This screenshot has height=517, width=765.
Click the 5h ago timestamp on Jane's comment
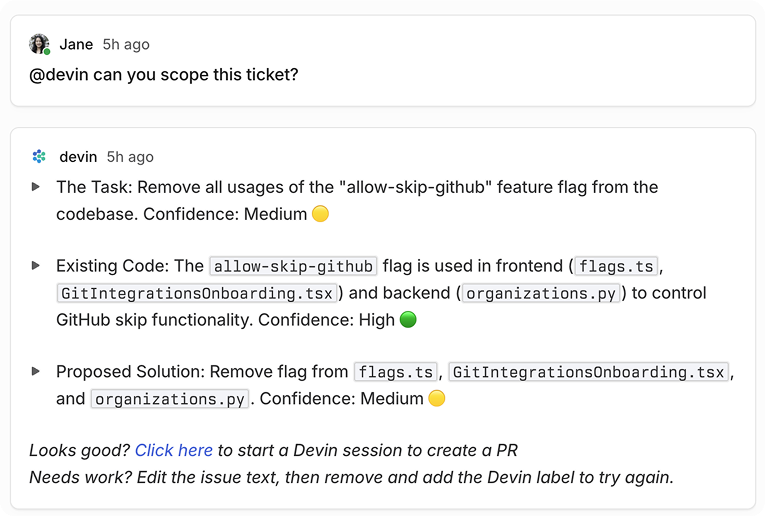click(x=126, y=44)
